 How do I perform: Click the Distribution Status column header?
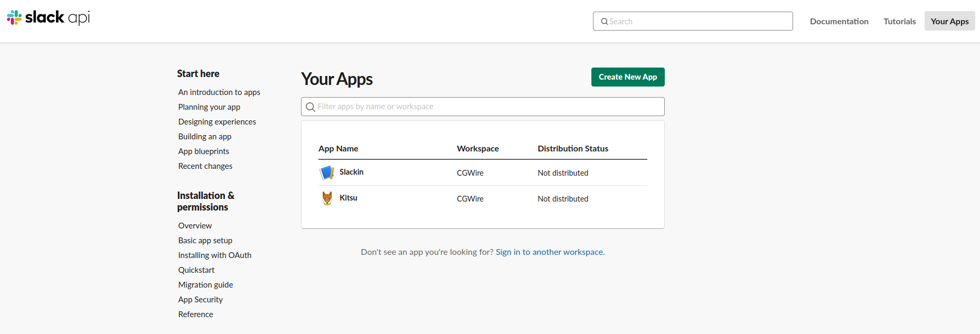tap(573, 149)
